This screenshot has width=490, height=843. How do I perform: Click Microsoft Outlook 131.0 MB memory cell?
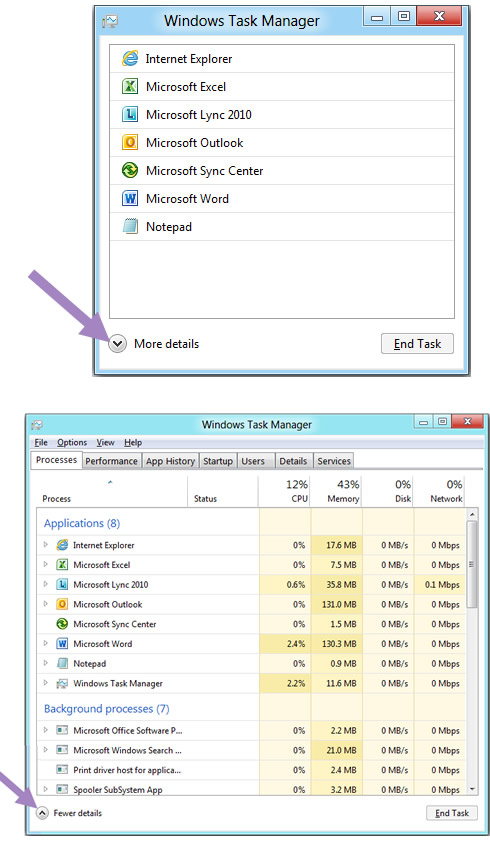point(337,604)
